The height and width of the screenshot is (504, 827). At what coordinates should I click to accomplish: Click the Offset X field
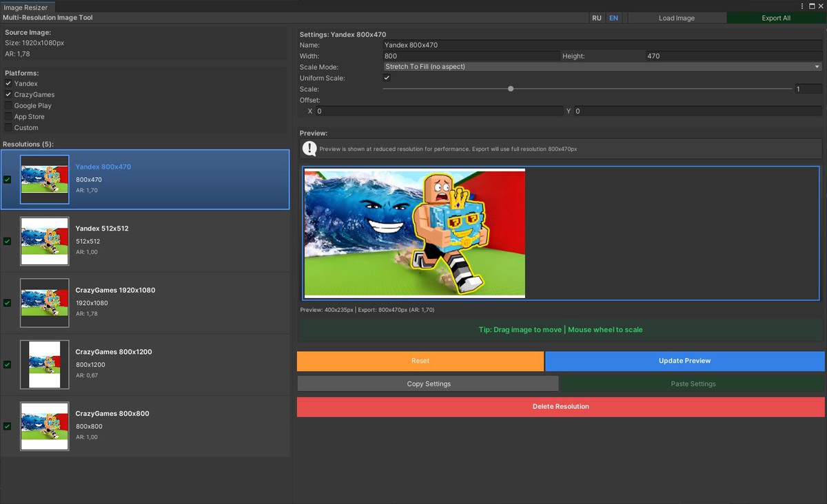439,111
